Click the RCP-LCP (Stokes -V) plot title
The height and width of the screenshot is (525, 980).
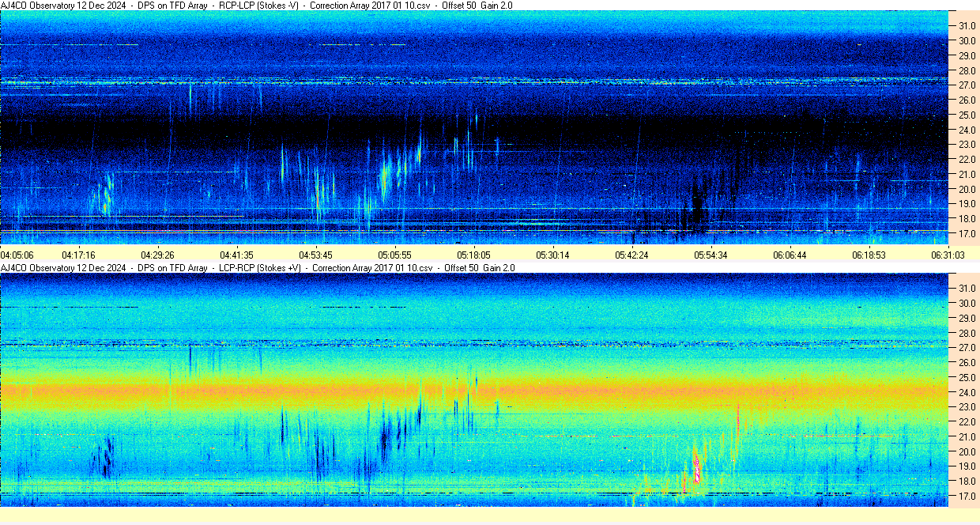click(256, 6)
